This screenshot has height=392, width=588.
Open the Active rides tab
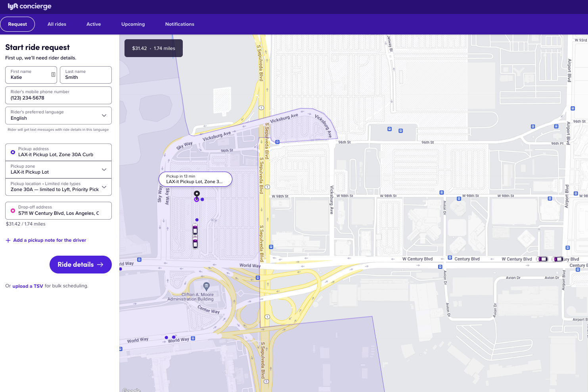click(94, 24)
